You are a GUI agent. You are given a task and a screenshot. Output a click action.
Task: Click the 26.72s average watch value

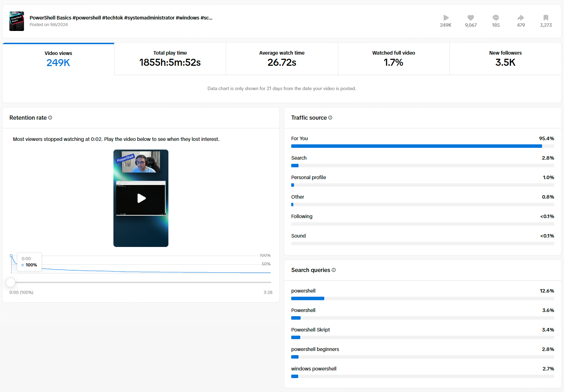(282, 63)
